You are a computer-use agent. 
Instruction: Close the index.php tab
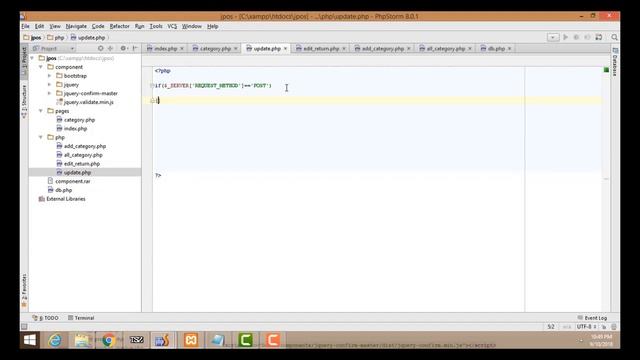[x=182, y=49]
